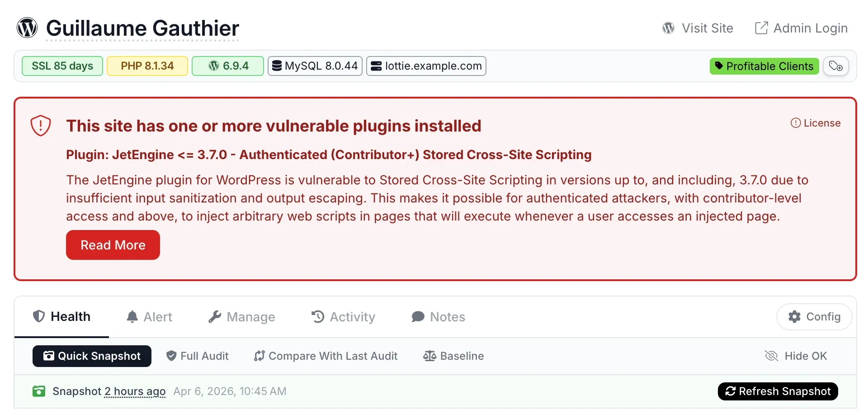Click the Read More button
868x414 pixels.
[113, 245]
